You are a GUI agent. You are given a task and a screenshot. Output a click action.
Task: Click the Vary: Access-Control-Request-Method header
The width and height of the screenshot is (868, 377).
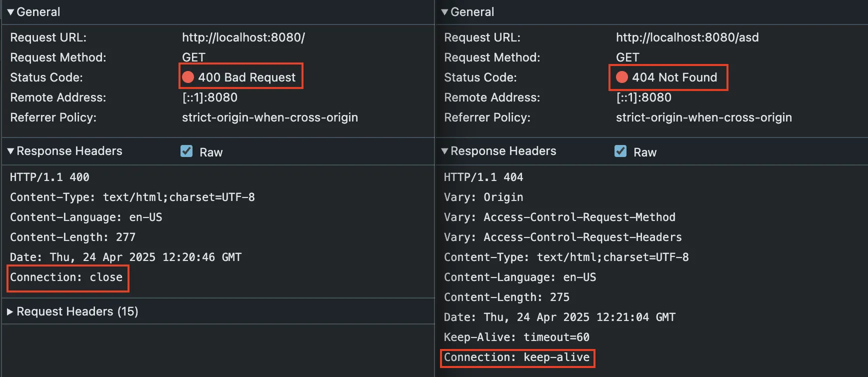[559, 217]
